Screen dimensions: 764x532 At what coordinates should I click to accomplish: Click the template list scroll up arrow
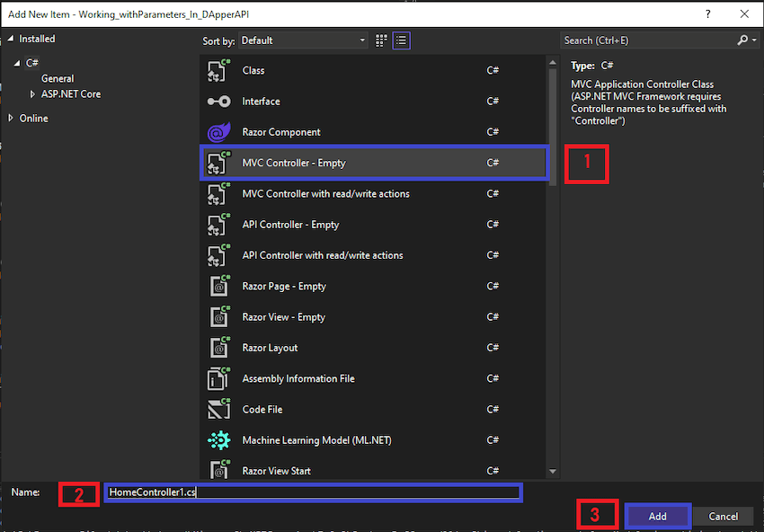pos(553,62)
